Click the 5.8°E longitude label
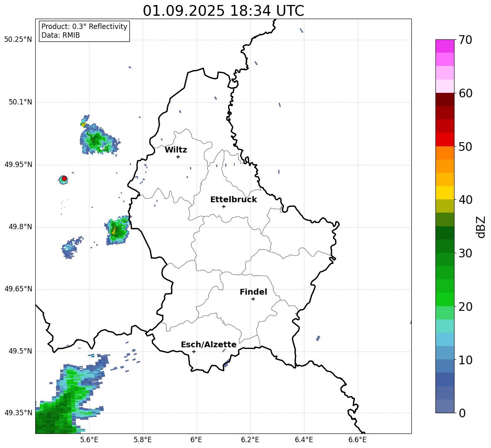 143,440
